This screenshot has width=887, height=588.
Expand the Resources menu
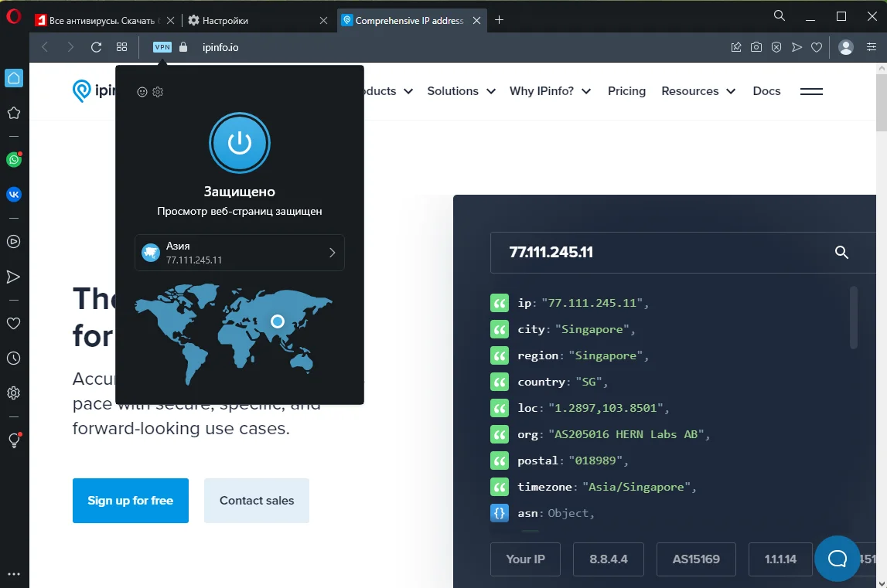point(699,91)
